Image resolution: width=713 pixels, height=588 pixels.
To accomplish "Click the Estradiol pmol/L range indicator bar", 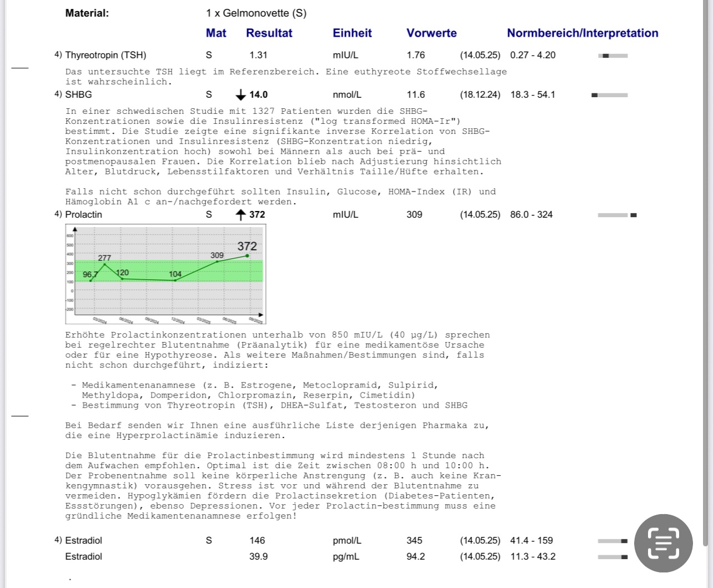I will pyautogui.click(x=612, y=541).
